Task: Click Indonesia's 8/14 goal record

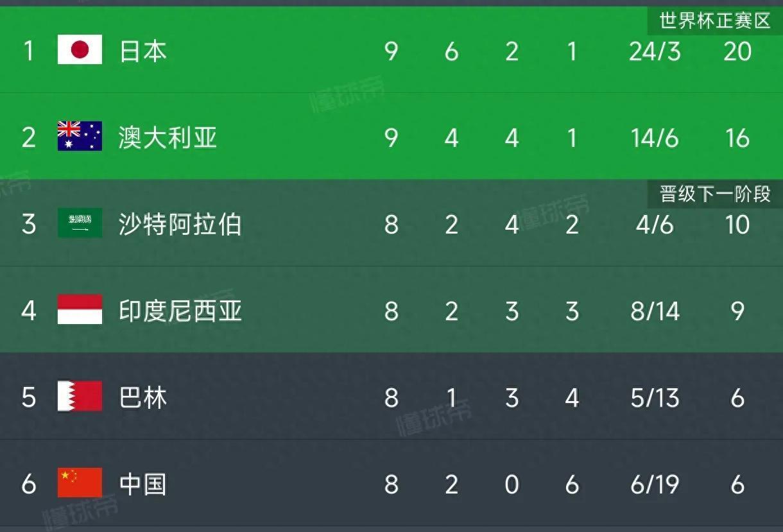Action: click(x=655, y=311)
